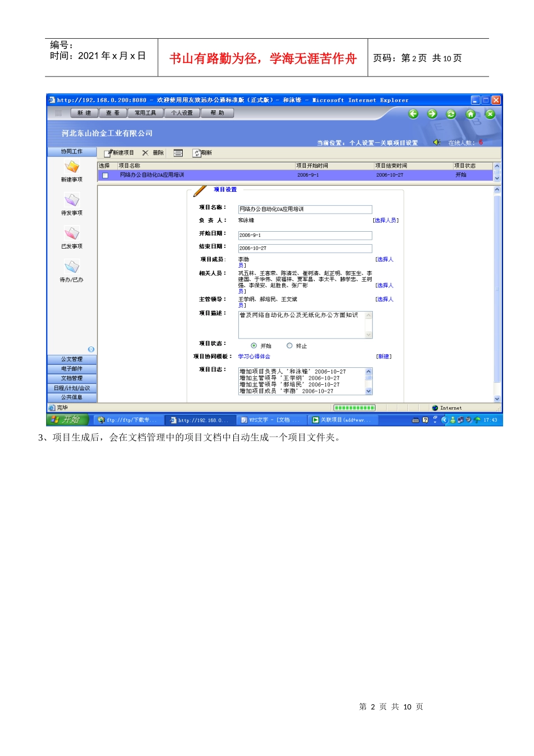The image size is (534, 756).
Task: Open the 查看 menu
Action: tap(113, 113)
